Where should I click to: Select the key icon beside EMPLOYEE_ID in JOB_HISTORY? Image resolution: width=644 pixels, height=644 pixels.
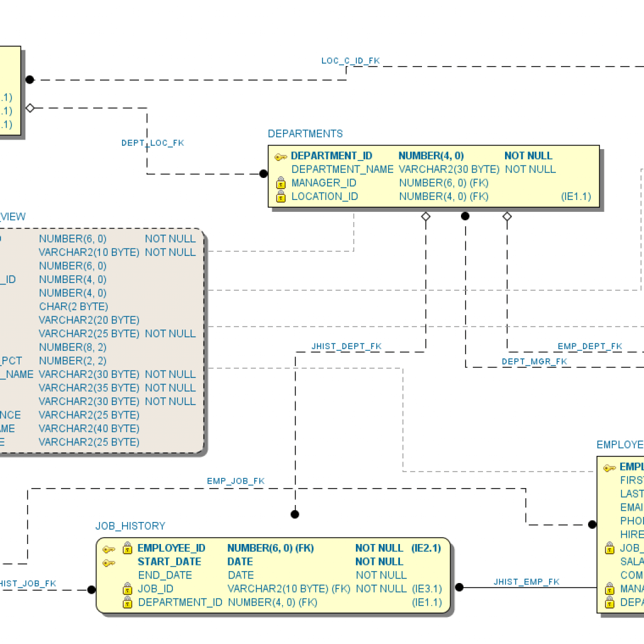[109, 548]
